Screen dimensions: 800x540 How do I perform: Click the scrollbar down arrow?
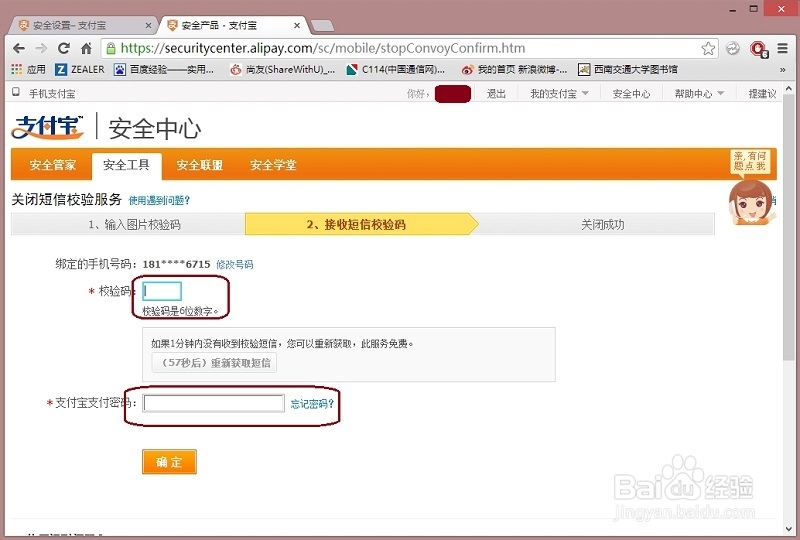(x=789, y=529)
